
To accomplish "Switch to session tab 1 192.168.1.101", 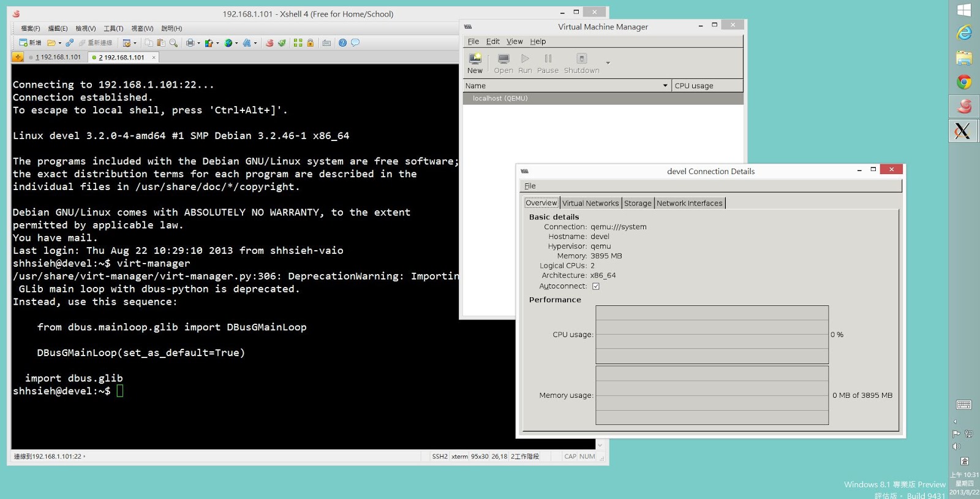I will 56,58.
